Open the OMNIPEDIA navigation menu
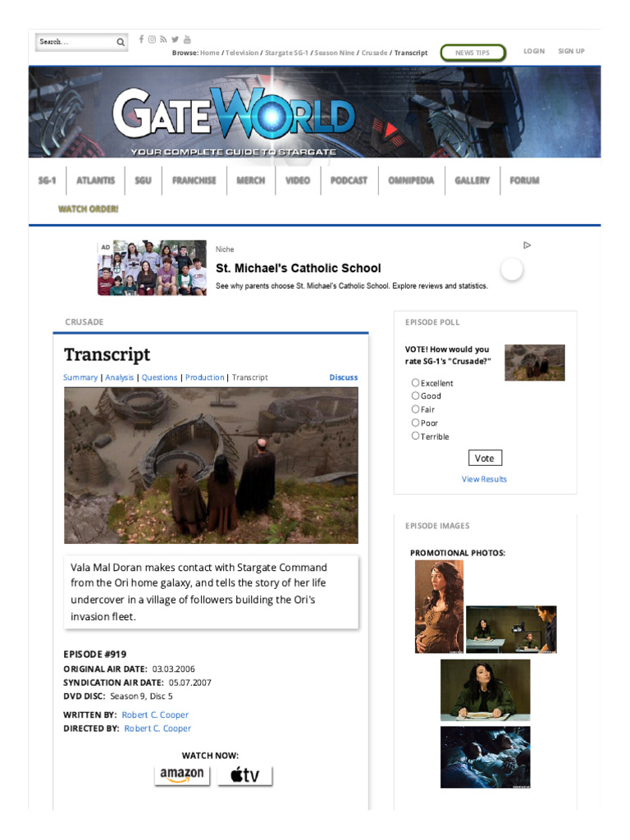This screenshot has height=840, width=630. 411,180
